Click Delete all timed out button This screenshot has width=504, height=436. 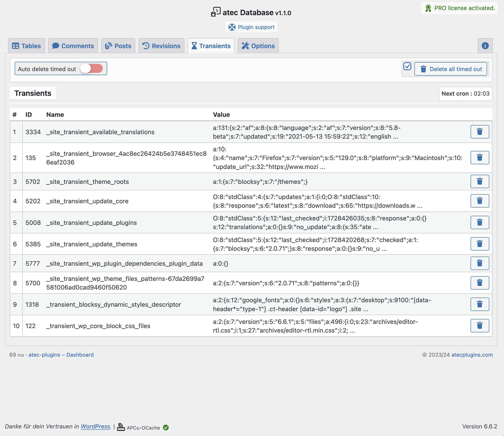(x=451, y=69)
